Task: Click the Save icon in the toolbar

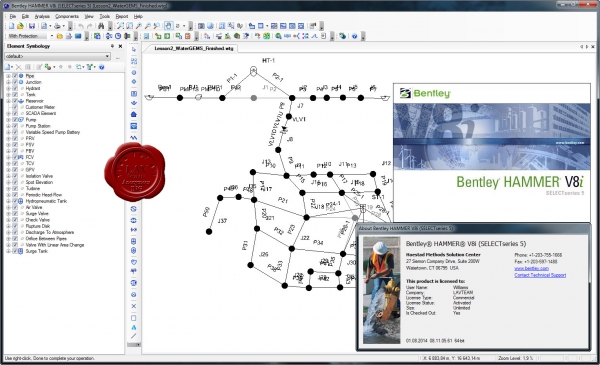Action: tap(32, 26)
